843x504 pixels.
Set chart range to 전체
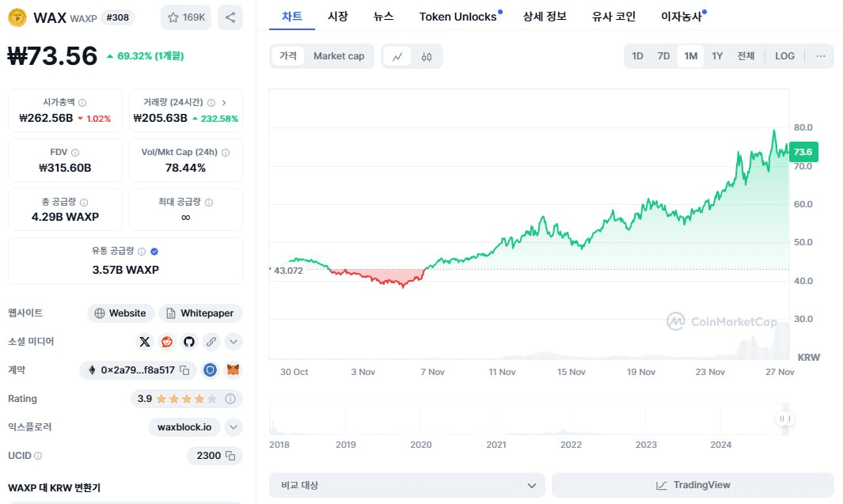746,56
